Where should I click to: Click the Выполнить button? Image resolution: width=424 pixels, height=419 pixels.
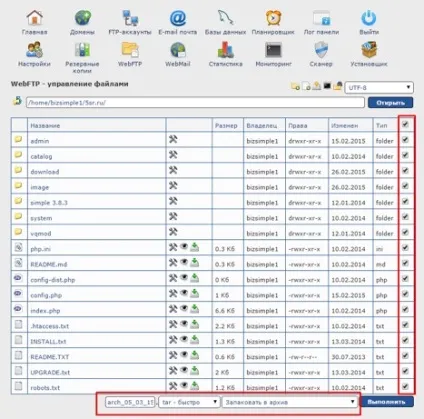click(387, 402)
